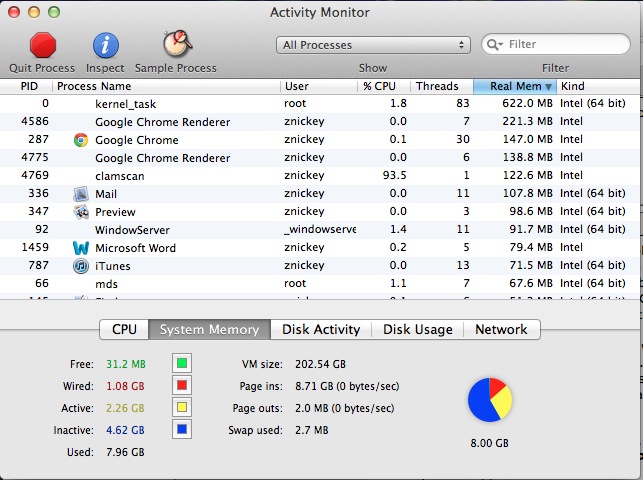643x480 pixels.
Task: Click the red Wired memory color swatch
Action: tap(182, 385)
